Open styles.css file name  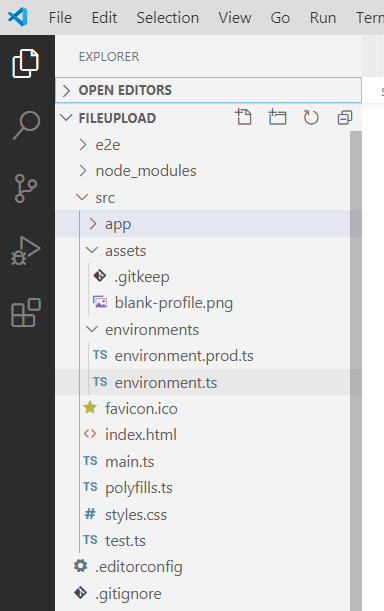pos(136,515)
